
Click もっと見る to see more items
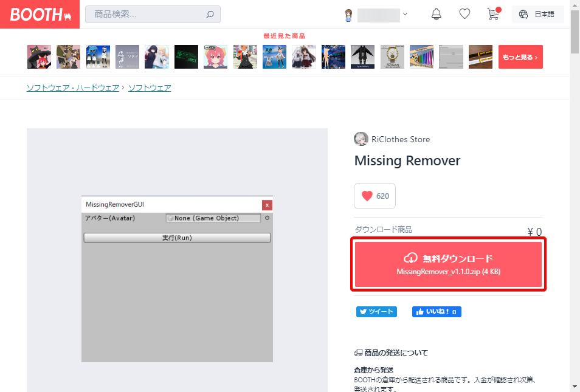pos(520,57)
